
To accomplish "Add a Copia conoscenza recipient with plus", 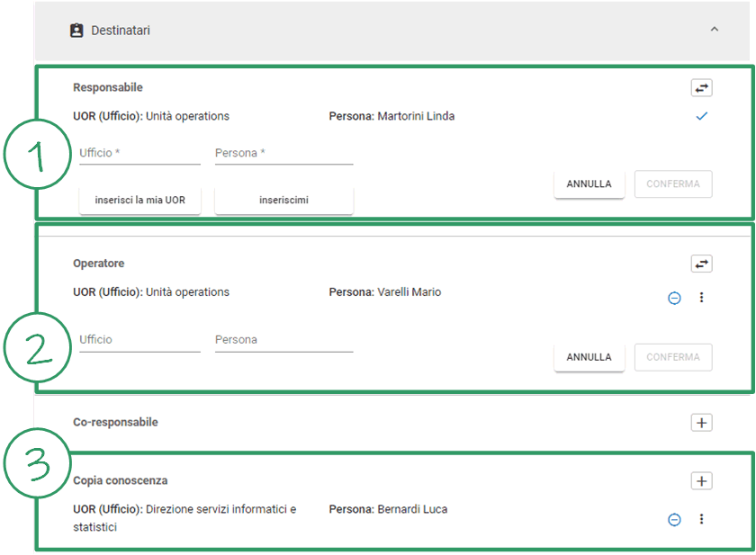I will click(x=701, y=481).
